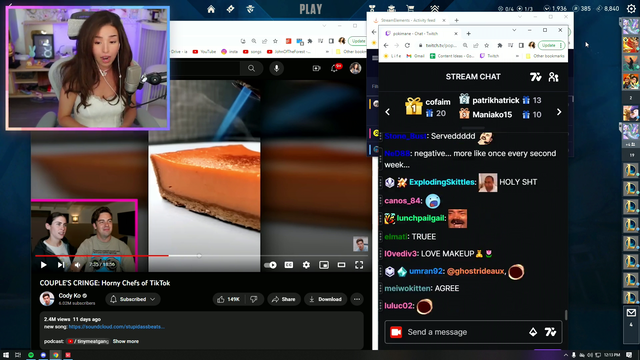Mute the YouTube player volume

(78, 265)
